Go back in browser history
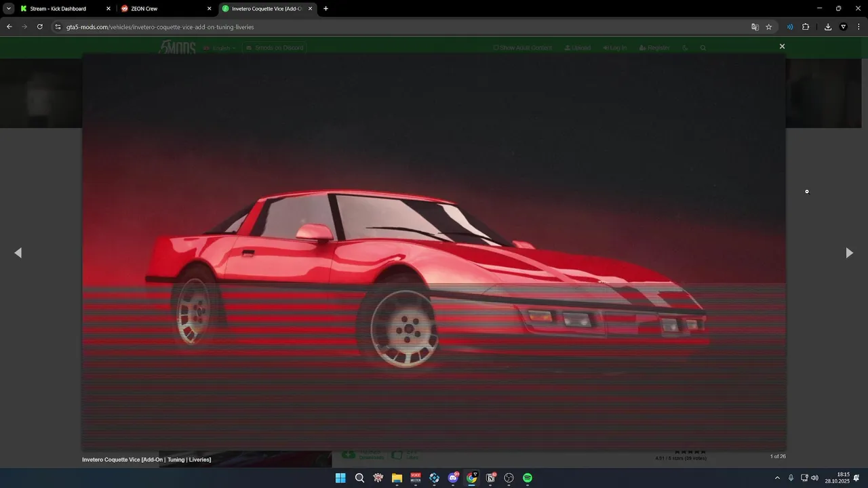This screenshot has width=868, height=488. pos(9,26)
